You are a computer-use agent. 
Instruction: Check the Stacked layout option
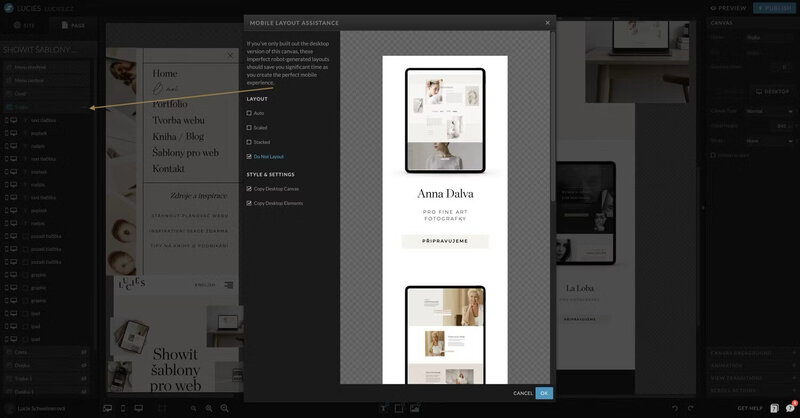click(249, 142)
